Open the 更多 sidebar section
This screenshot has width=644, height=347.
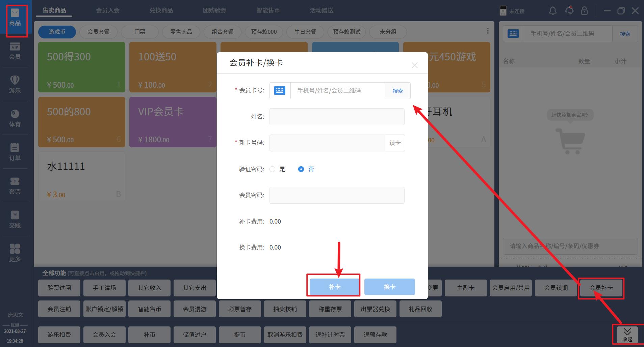15,253
